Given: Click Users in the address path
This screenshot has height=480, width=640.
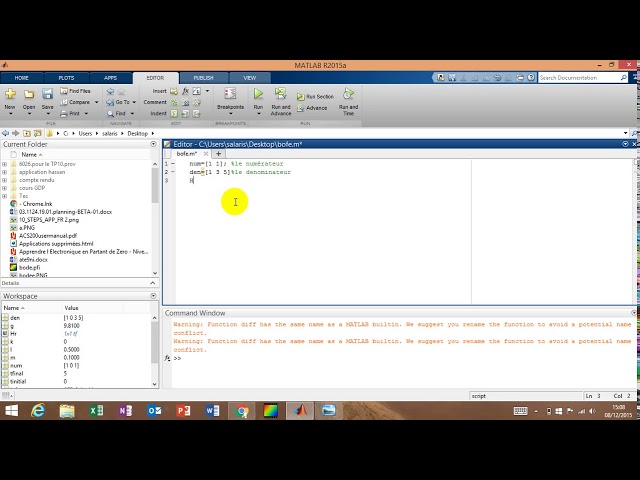Looking at the screenshot, I should pos(85,133).
